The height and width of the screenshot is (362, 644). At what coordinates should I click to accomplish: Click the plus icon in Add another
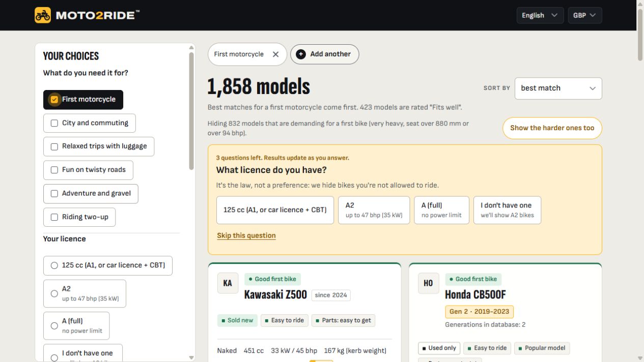301,54
